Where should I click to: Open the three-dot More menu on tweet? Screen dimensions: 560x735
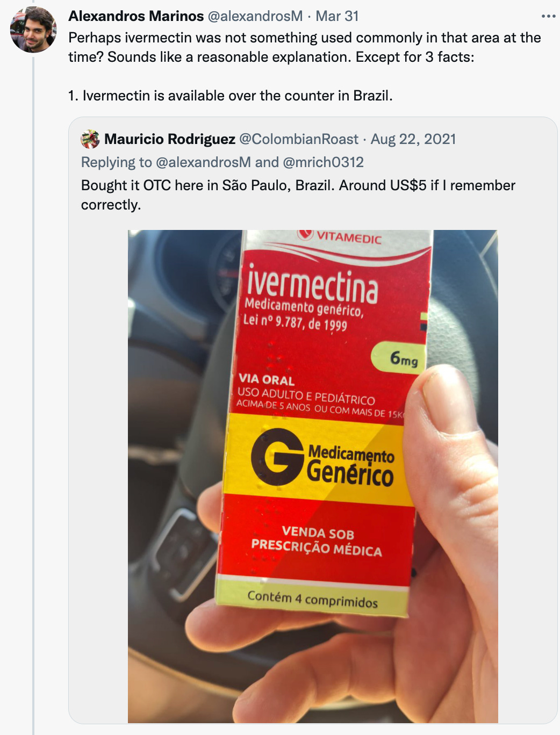(x=548, y=16)
